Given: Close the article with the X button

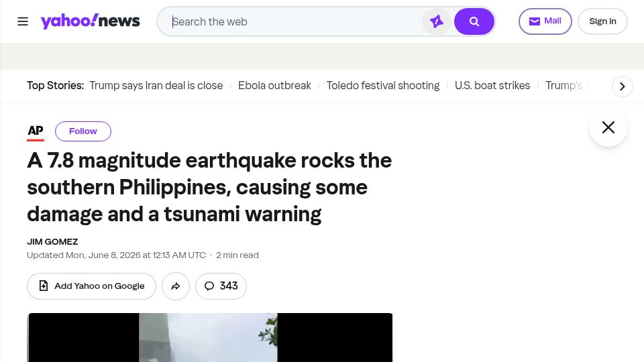Looking at the screenshot, I should tap(608, 127).
